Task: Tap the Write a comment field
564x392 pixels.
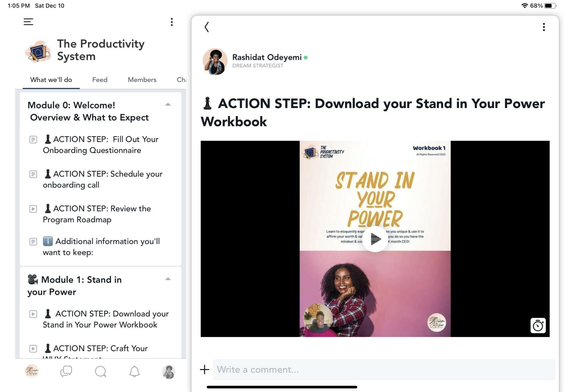Action: 384,369
